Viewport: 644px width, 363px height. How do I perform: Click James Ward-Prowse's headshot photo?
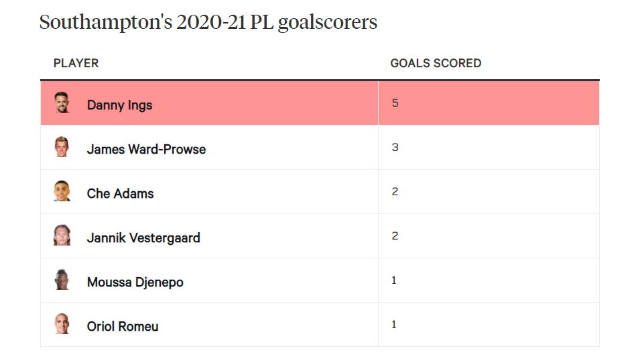62,147
